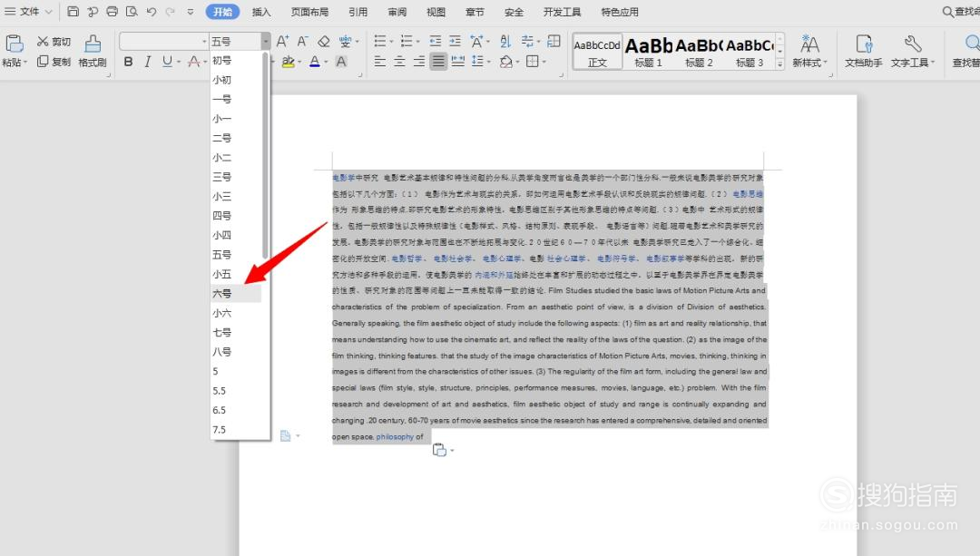Apply the 标题 2 style

pos(700,51)
